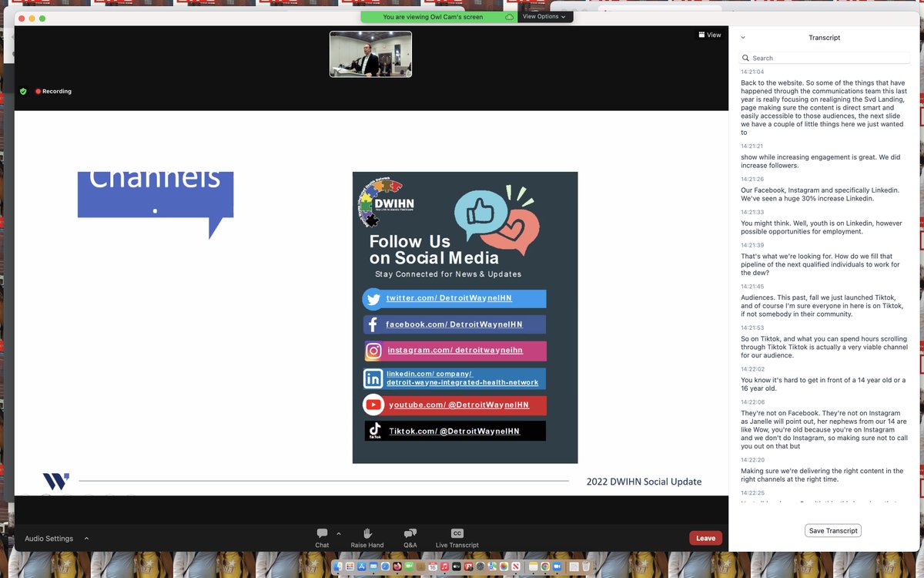The width and height of the screenshot is (924, 578).
Task: Click the Instagram icon on slide
Action: (373, 351)
